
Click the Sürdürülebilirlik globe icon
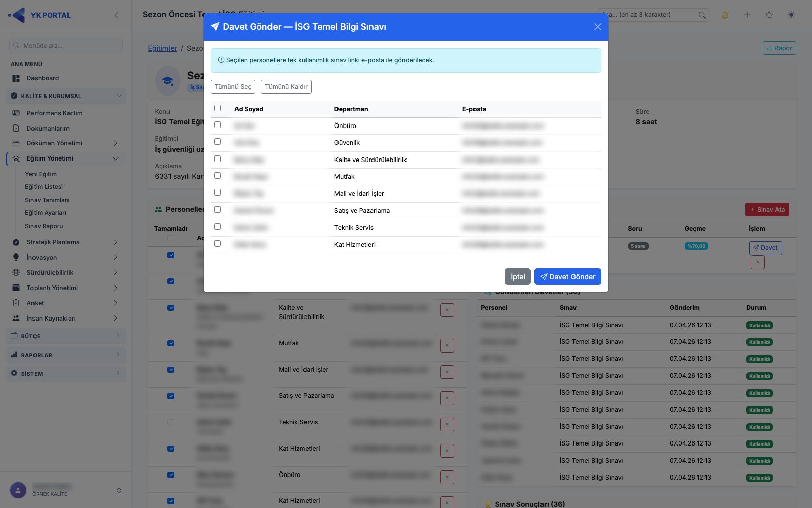point(16,273)
